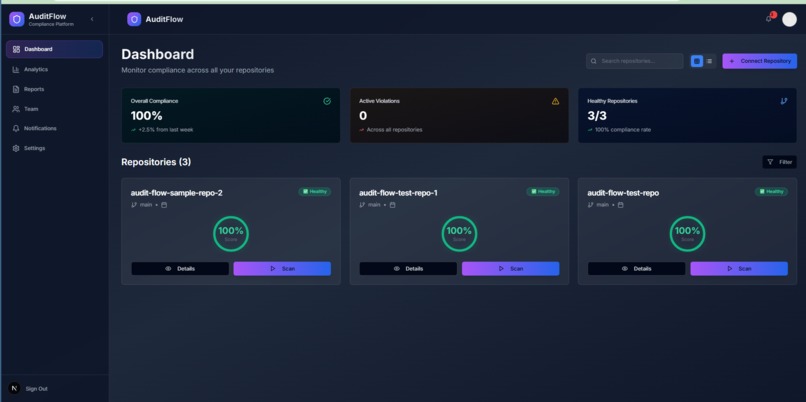The width and height of the screenshot is (806, 402).
Task: Click the Healthy Repositories branch icon
Action: (783, 101)
